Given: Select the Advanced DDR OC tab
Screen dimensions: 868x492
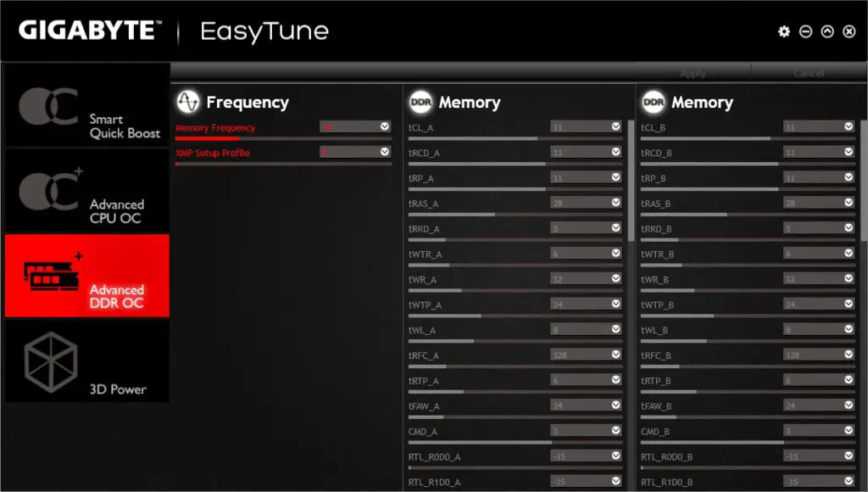Looking at the screenshot, I should pyautogui.click(x=87, y=276).
